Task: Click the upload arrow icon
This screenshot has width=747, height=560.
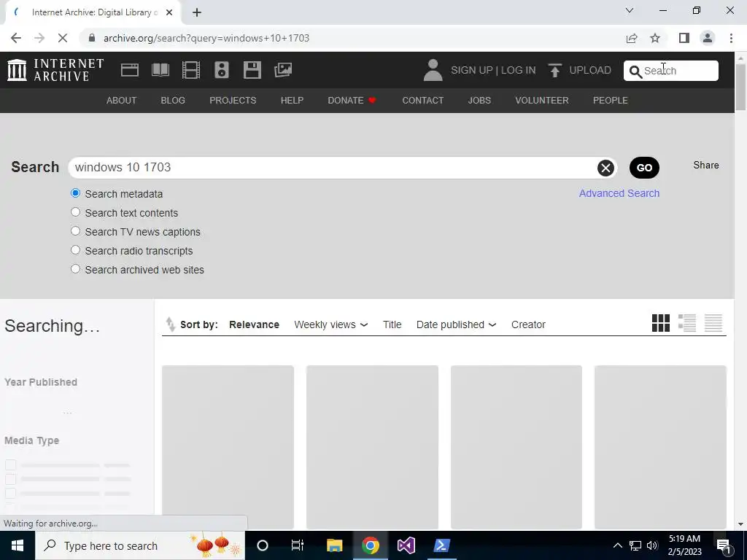Action: pyautogui.click(x=554, y=71)
